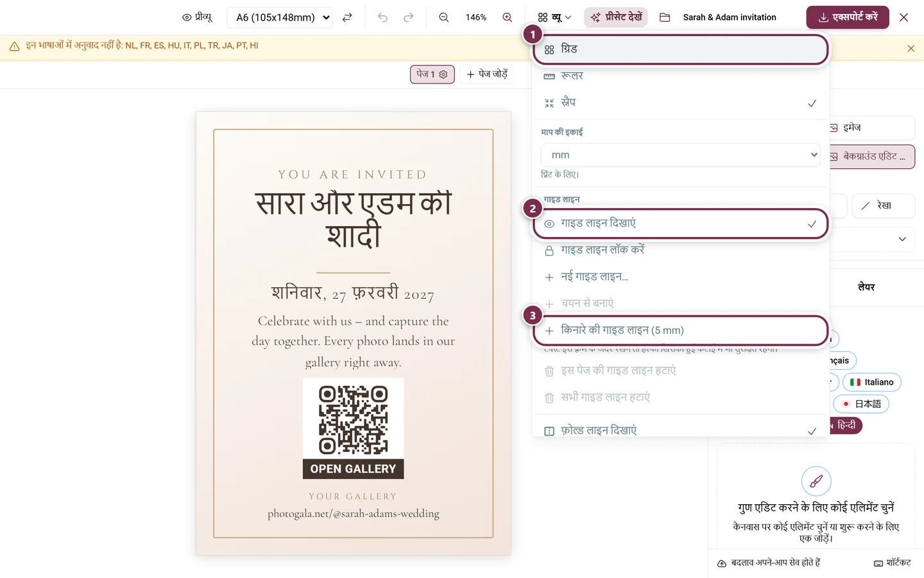The image size is (924, 578).
Task: Open the A6 (105x148mm) page size dropdown
Action: tap(280, 17)
